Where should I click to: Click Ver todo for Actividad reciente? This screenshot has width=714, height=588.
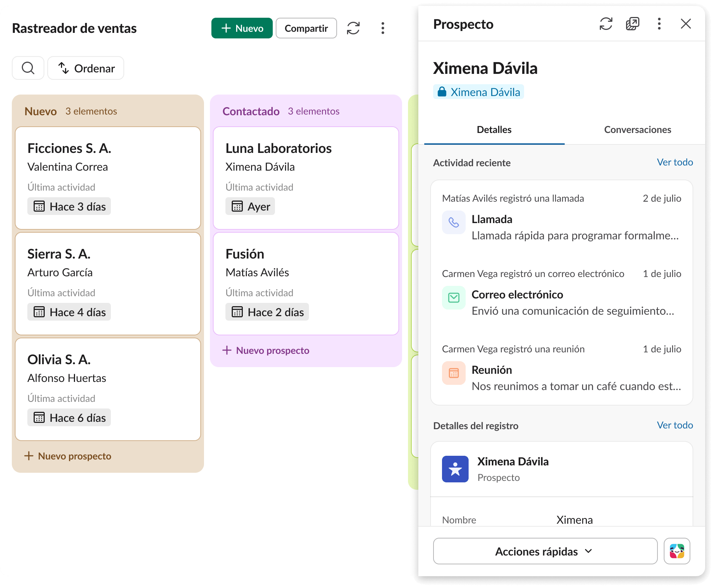[x=675, y=162]
